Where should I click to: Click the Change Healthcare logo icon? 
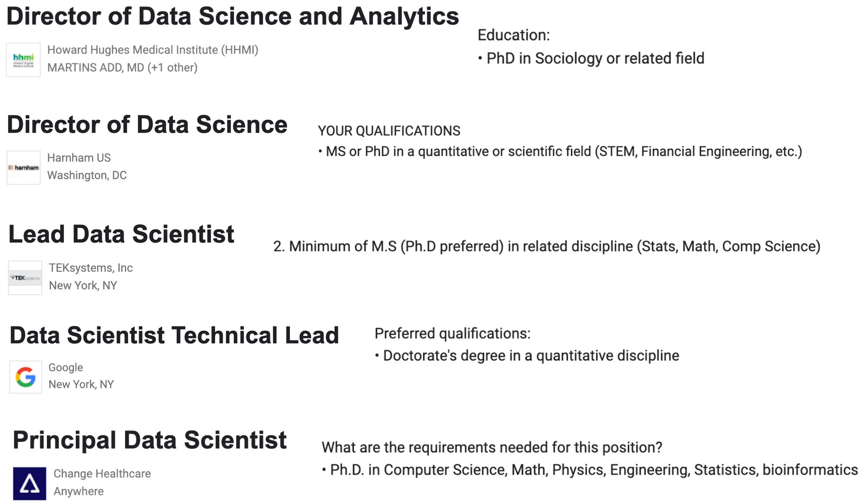[29, 484]
